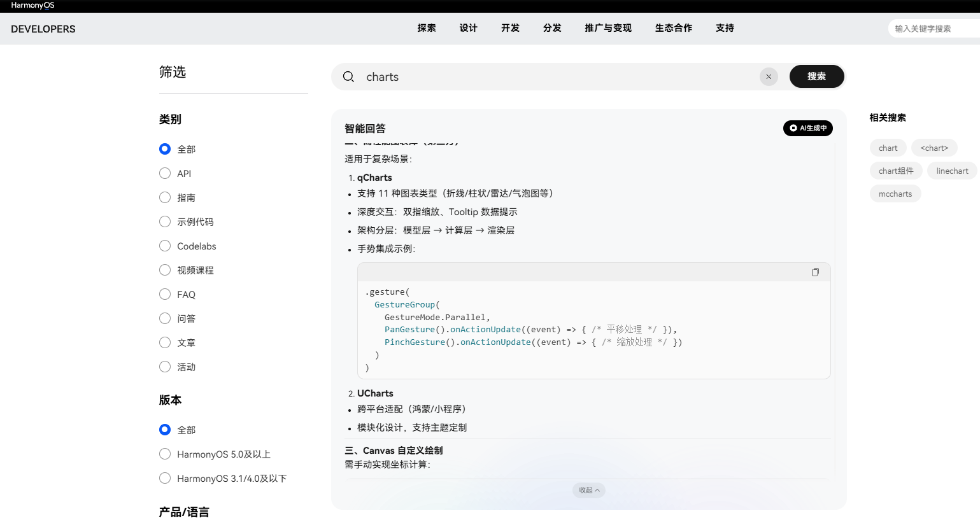Click the 相关搜索 heading
Screen dimensions: 980x520
(x=888, y=118)
